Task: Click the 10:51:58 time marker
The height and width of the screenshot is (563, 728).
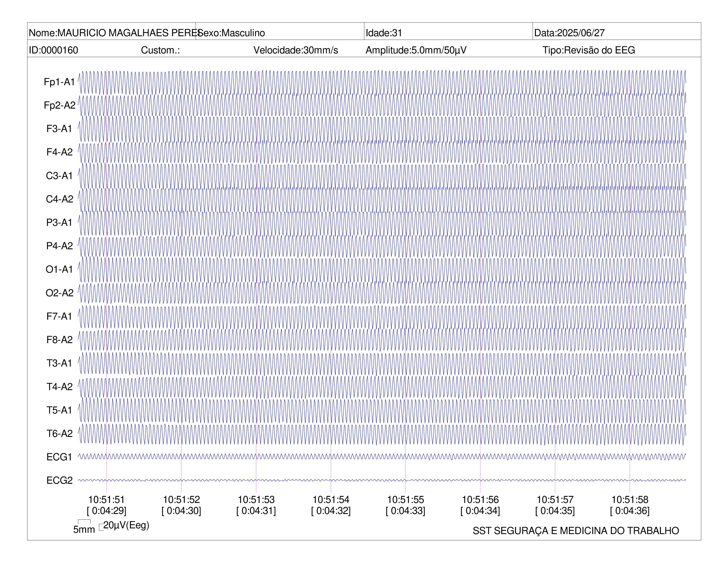Action: point(630,500)
